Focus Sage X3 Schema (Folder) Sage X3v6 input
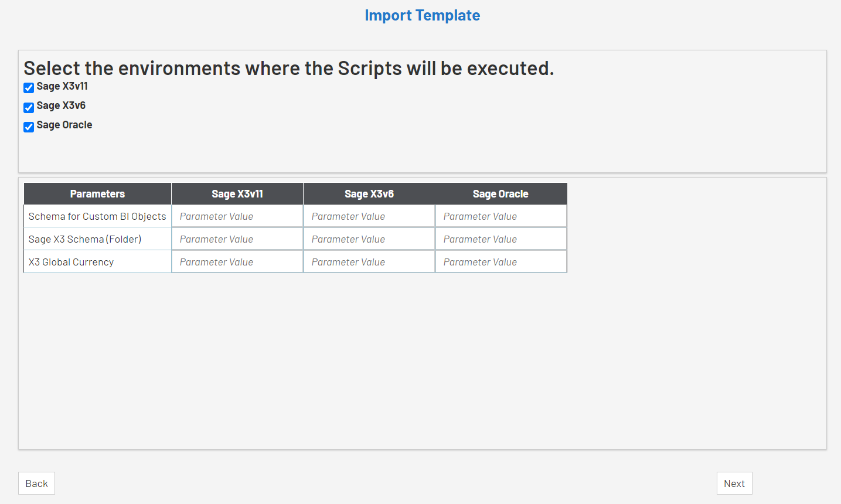 (369, 239)
